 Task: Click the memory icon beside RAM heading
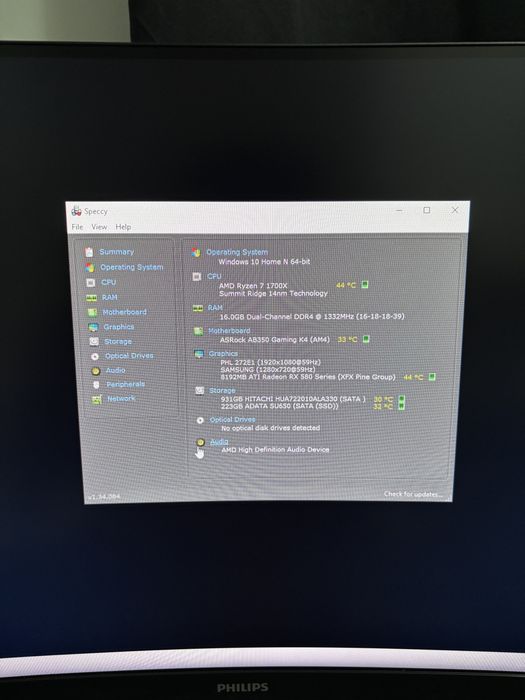coord(198,308)
